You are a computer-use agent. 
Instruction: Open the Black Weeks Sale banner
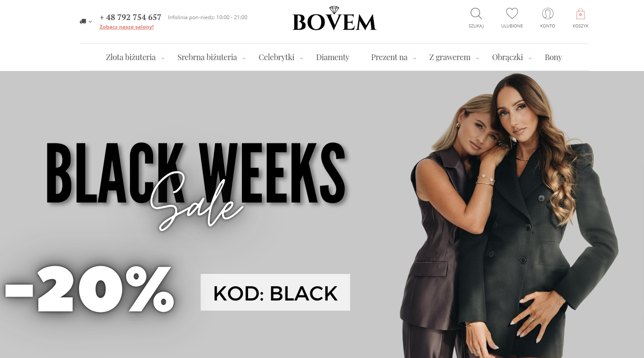(322, 214)
